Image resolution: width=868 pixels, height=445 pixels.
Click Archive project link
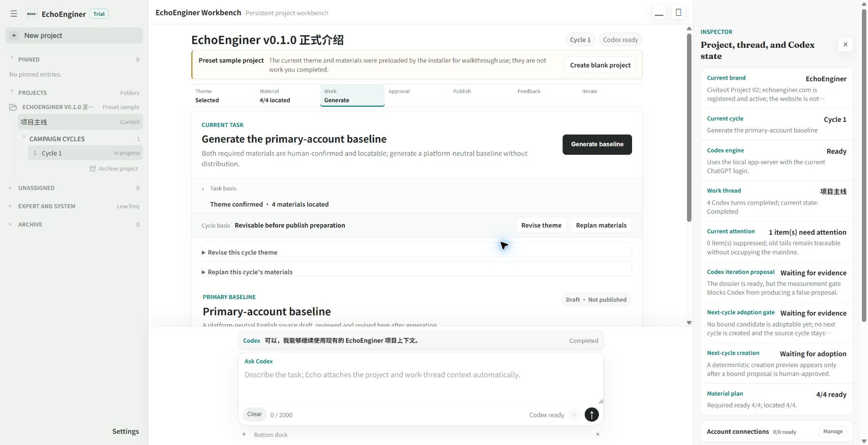pyautogui.click(x=114, y=169)
